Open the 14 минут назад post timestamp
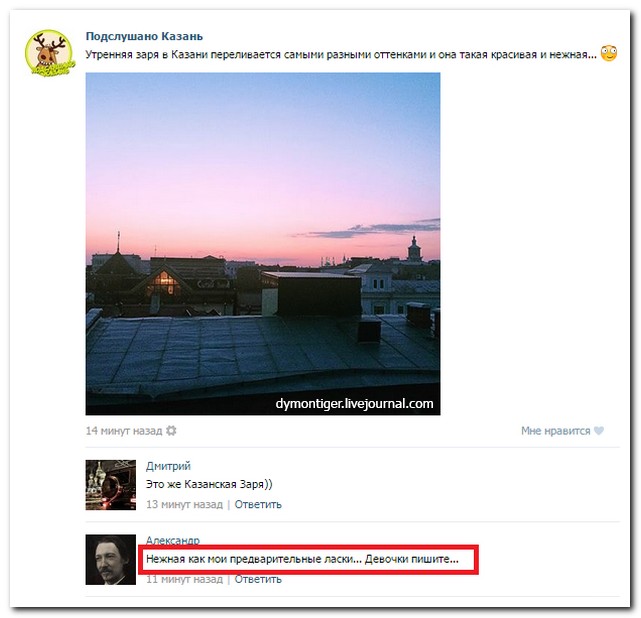 (124, 431)
